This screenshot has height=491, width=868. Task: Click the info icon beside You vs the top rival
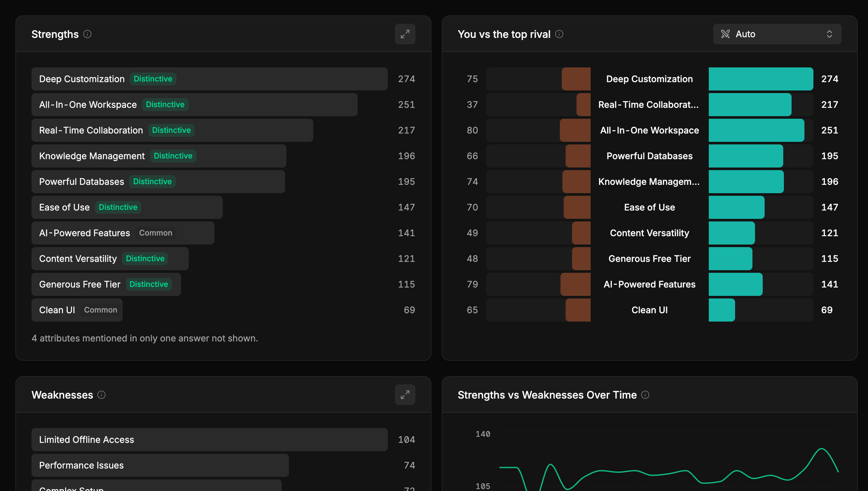click(559, 34)
